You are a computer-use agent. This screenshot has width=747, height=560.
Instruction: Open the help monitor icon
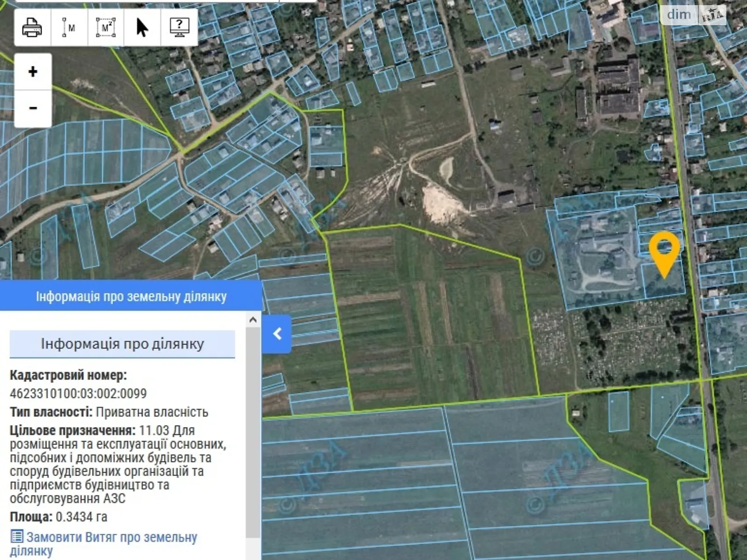coord(179,28)
